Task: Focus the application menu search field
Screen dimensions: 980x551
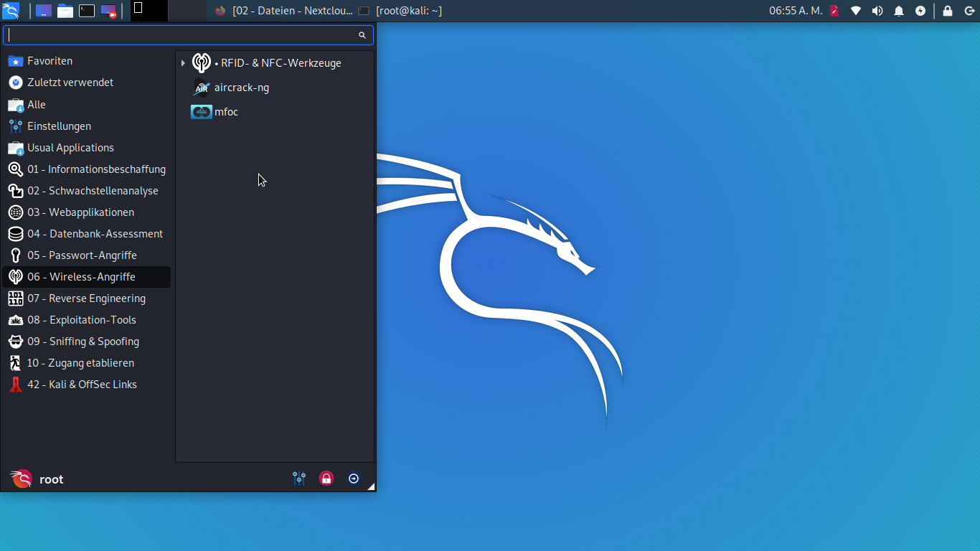Action: point(188,35)
